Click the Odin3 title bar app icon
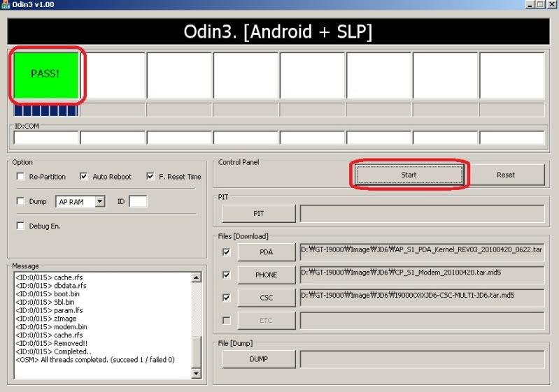The width and height of the screenshot is (559, 392). point(6,5)
